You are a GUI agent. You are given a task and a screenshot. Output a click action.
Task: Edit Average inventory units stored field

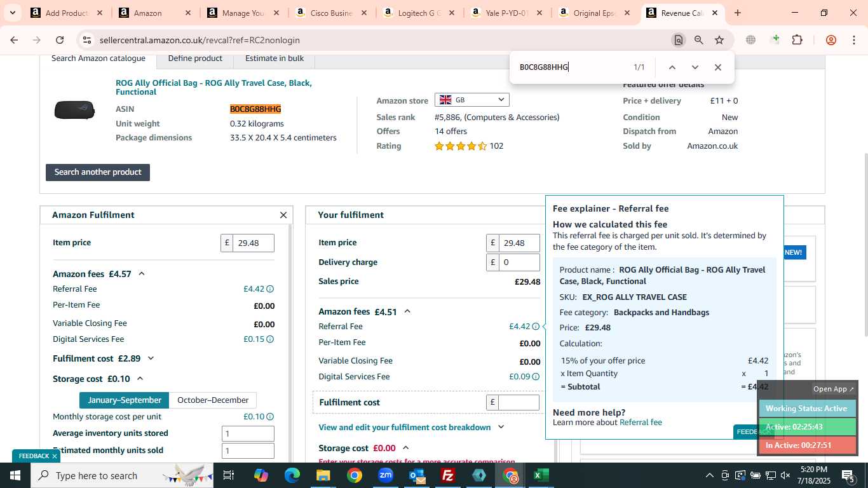tap(248, 433)
